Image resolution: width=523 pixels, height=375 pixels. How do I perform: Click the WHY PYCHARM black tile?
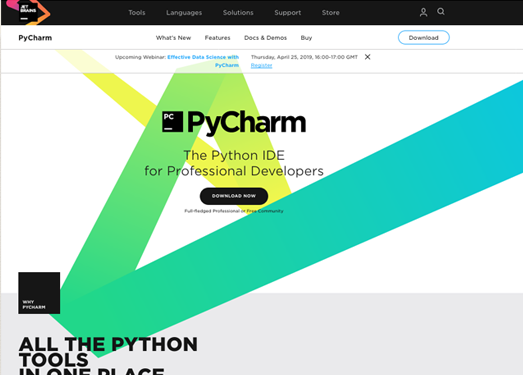(x=39, y=293)
